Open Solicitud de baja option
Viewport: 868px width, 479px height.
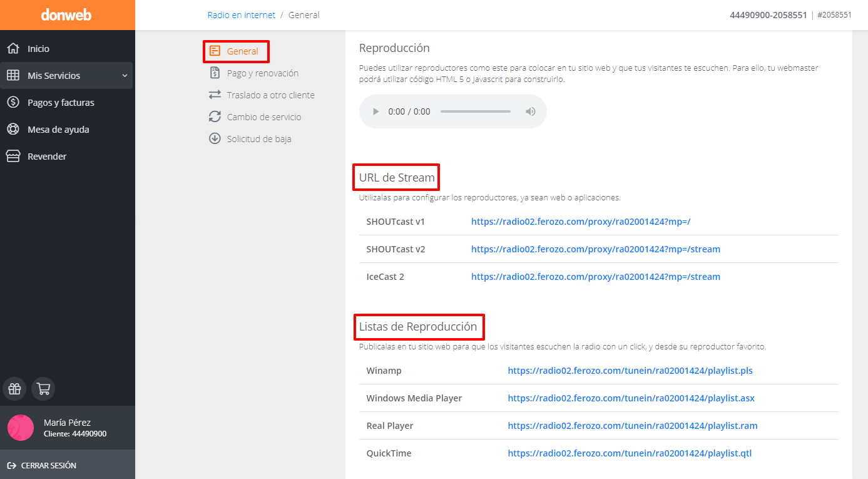click(259, 139)
